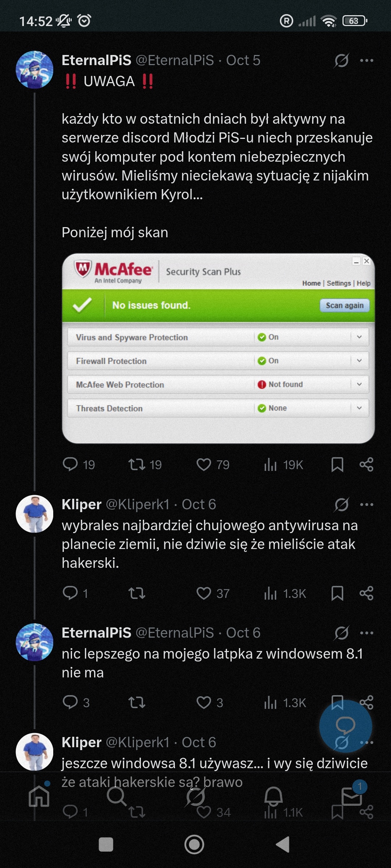Open Kliper's profile avatar

tap(34, 514)
